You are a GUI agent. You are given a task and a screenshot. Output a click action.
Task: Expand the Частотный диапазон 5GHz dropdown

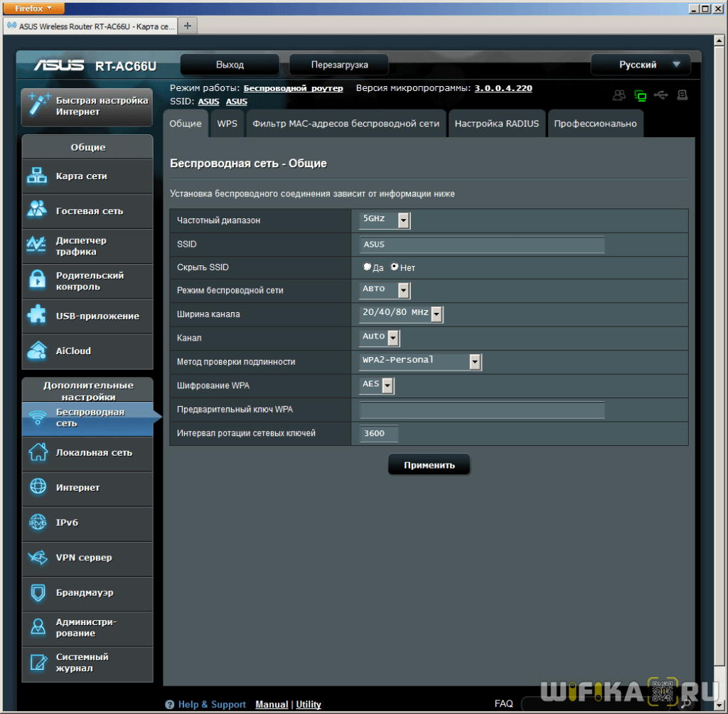pos(403,220)
